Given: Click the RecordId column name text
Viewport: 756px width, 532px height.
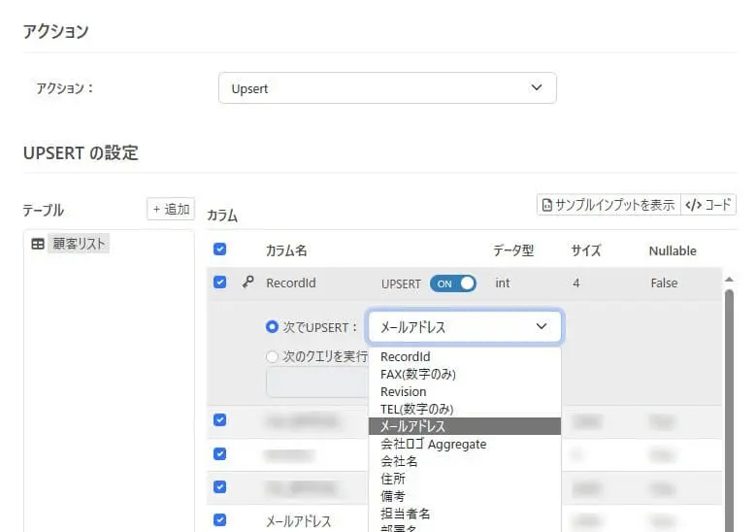Looking at the screenshot, I should 291,283.
